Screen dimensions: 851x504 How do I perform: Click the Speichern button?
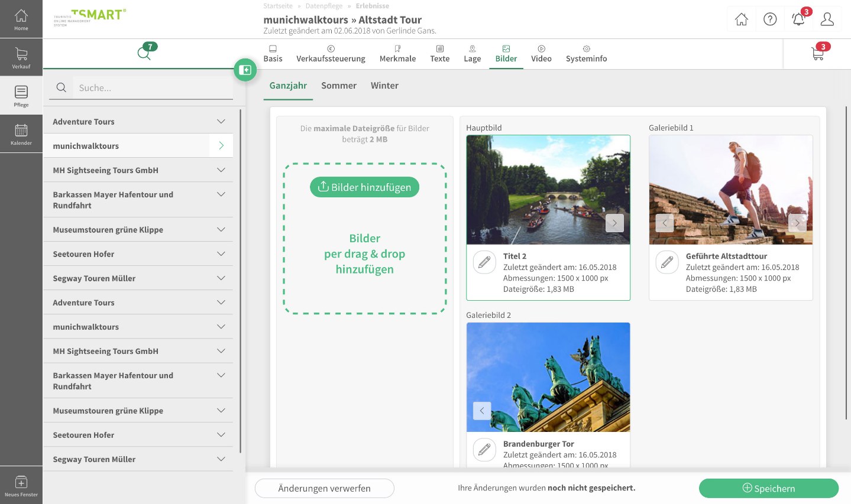pyautogui.click(x=769, y=489)
